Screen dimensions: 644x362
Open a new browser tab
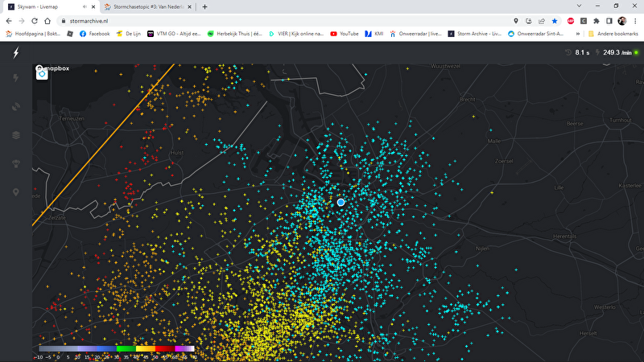click(204, 7)
